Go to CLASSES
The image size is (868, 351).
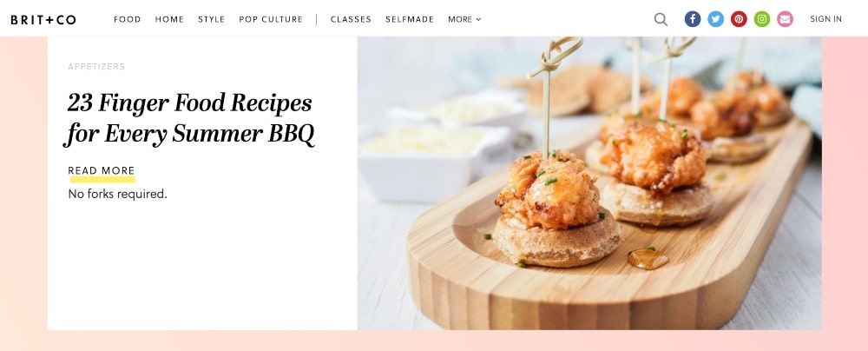tap(351, 19)
